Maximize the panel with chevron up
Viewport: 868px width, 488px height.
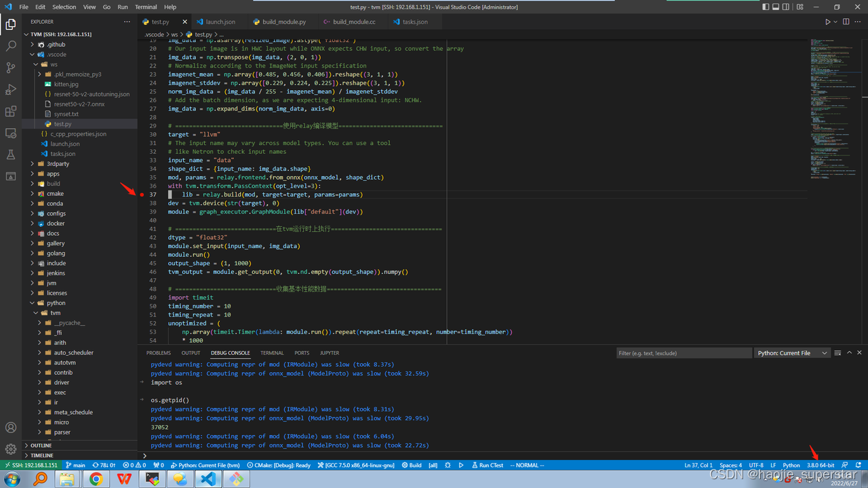tap(849, 352)
